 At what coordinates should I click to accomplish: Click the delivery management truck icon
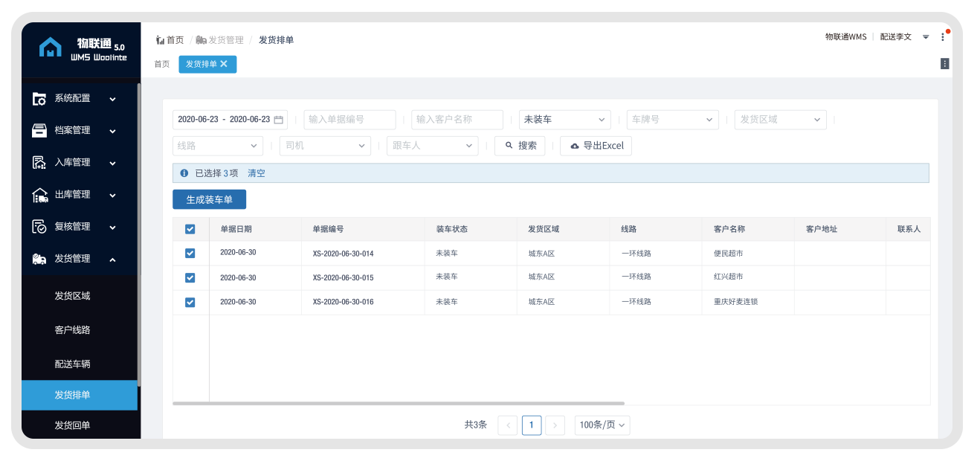39,259
